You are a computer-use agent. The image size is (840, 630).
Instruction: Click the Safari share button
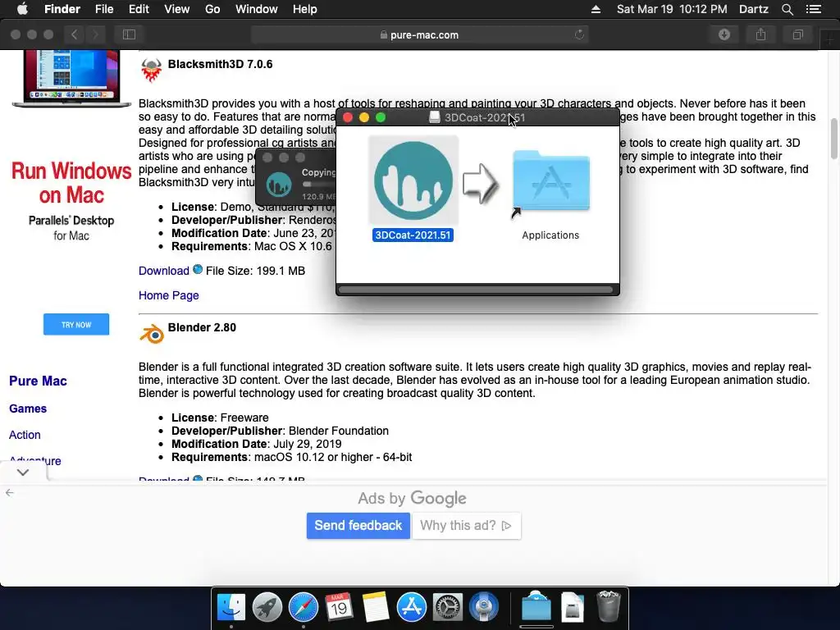tap(760, 34)
